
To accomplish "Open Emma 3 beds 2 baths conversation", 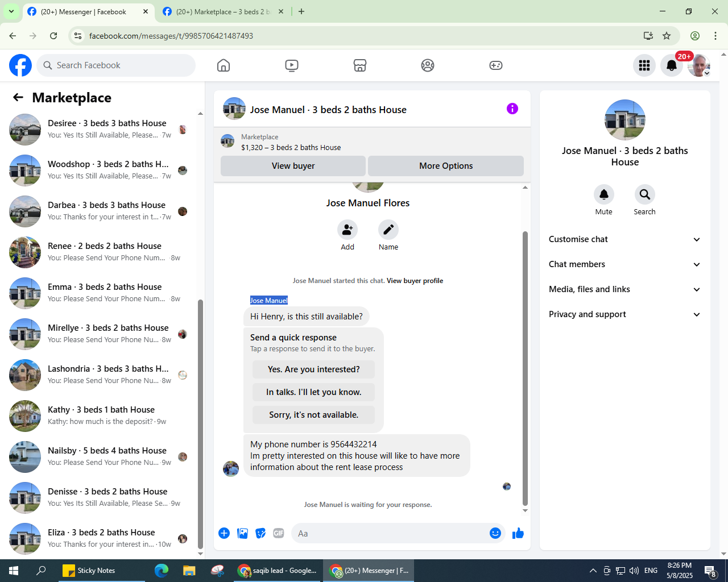I will (100, 293).
